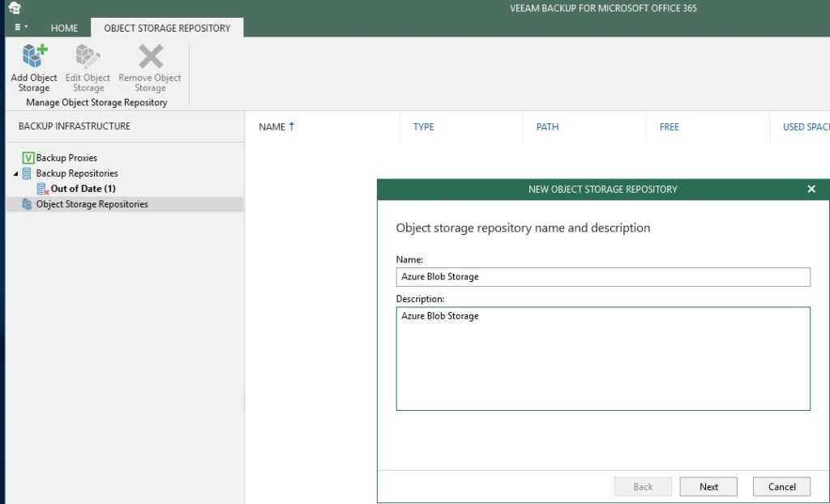830x504 pixels.
Task: Sort by the NAME column header
Action: pos(272,127)
